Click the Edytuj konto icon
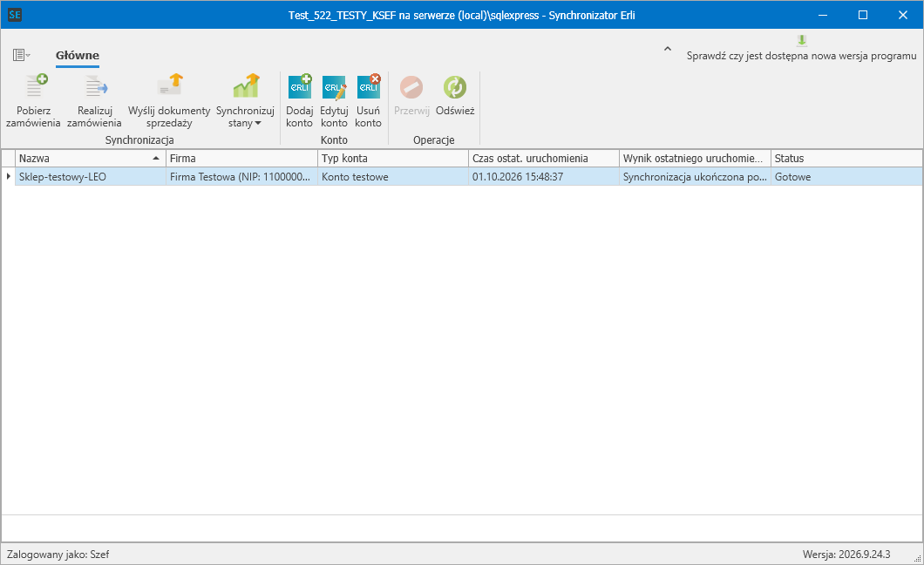This screenshot has height=565, width=924. pyautogui.click(x=334, y=87)
